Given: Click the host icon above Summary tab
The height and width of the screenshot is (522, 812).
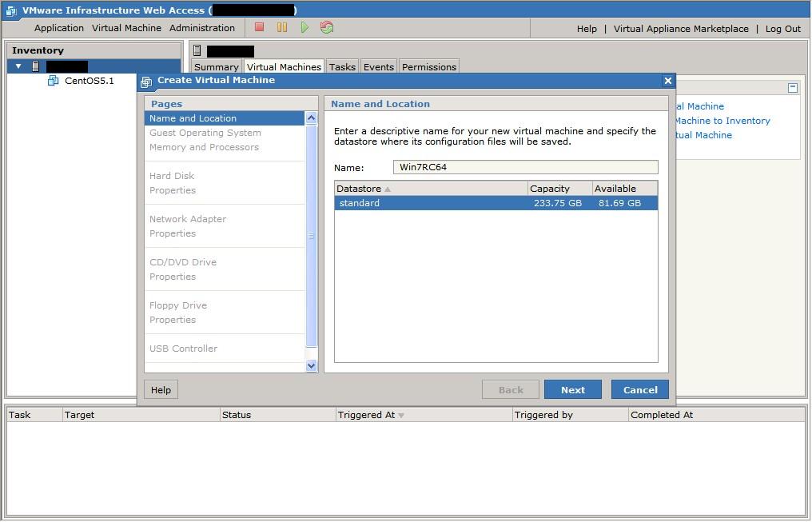Looking at the screenshot, I should tap(197, 50).
